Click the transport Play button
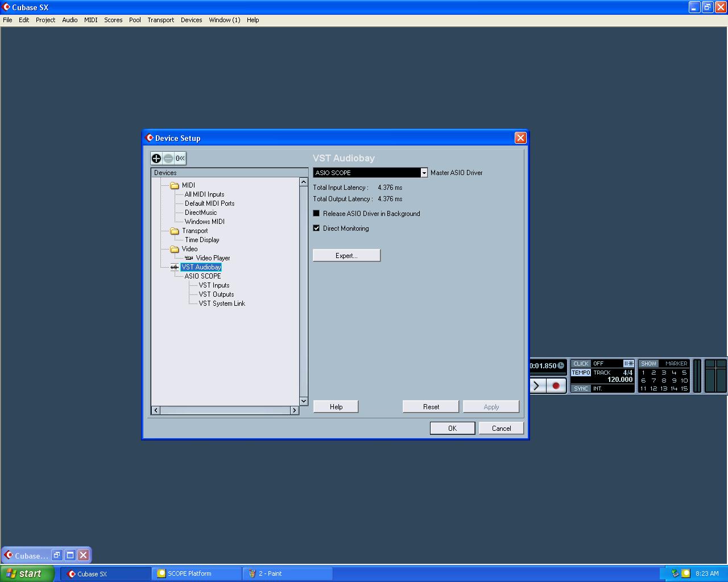This screenshot has height=582, width=728. point(537,386)
